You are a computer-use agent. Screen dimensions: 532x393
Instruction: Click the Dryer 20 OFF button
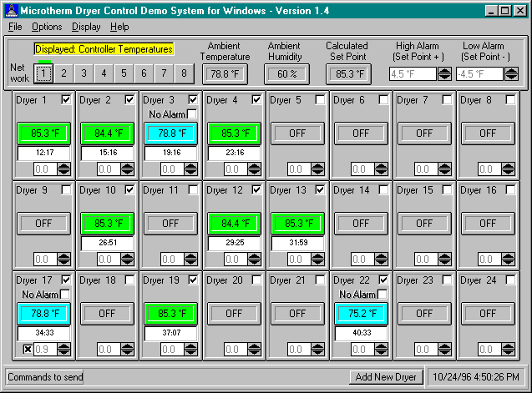[x=234, y=314]
